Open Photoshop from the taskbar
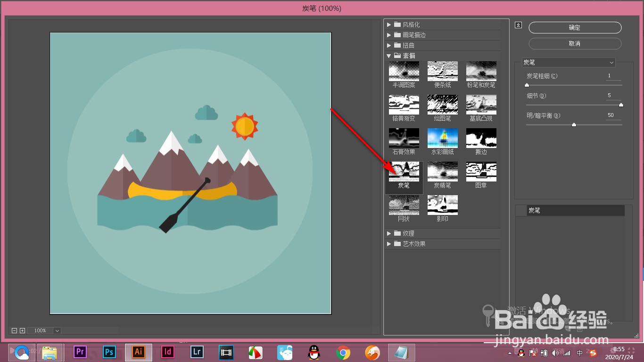This screenshot has width=644, height=362. click(109, 352)
